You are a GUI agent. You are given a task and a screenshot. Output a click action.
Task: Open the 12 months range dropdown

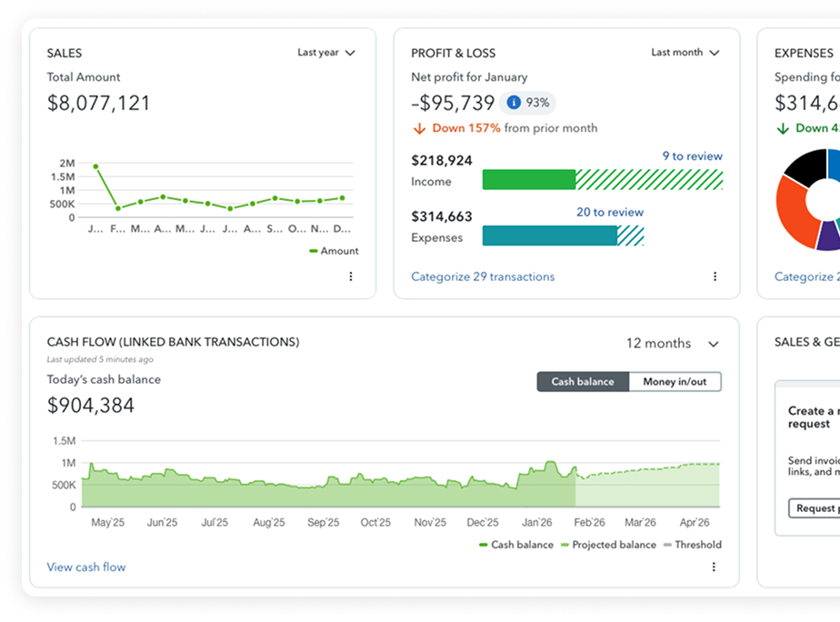(672, 344)
